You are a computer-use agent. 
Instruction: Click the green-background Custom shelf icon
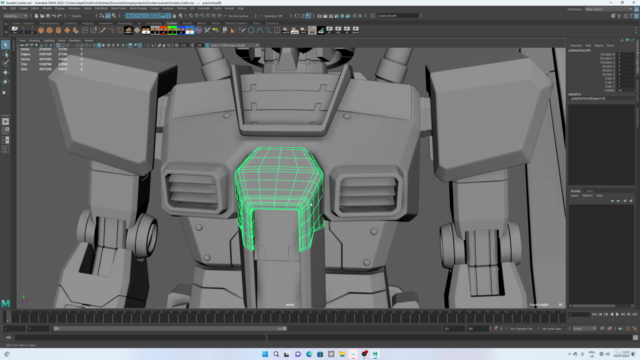point(172,30)
